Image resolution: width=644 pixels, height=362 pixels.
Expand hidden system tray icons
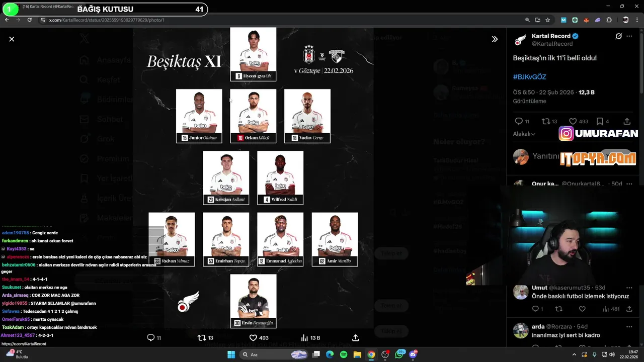coord(574,354)
